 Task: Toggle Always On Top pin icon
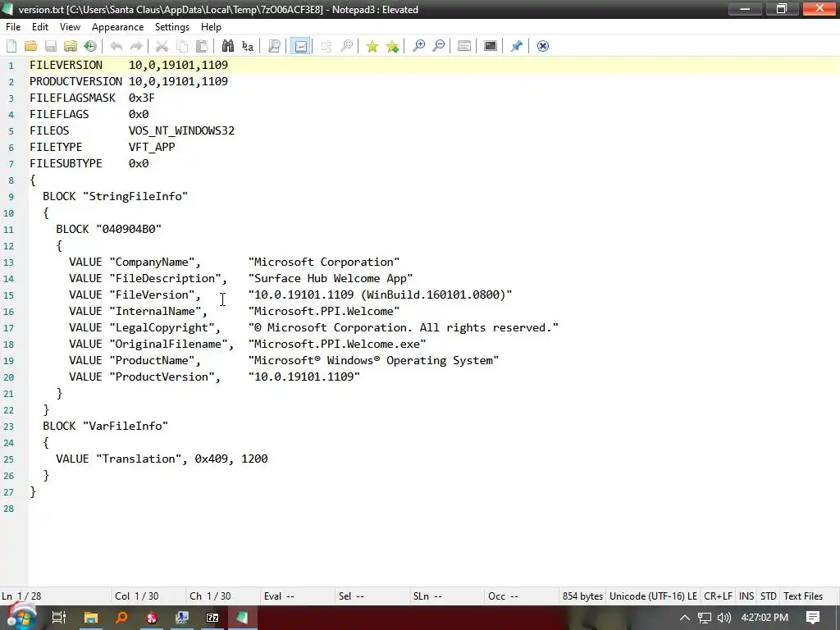pyautogui.click(x=517, y=46)
